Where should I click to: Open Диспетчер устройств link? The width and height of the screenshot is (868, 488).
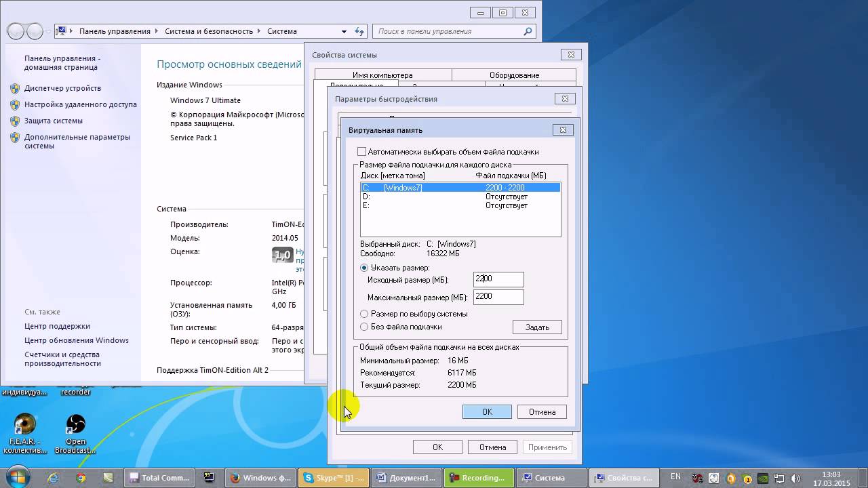[x=62, y=88]
